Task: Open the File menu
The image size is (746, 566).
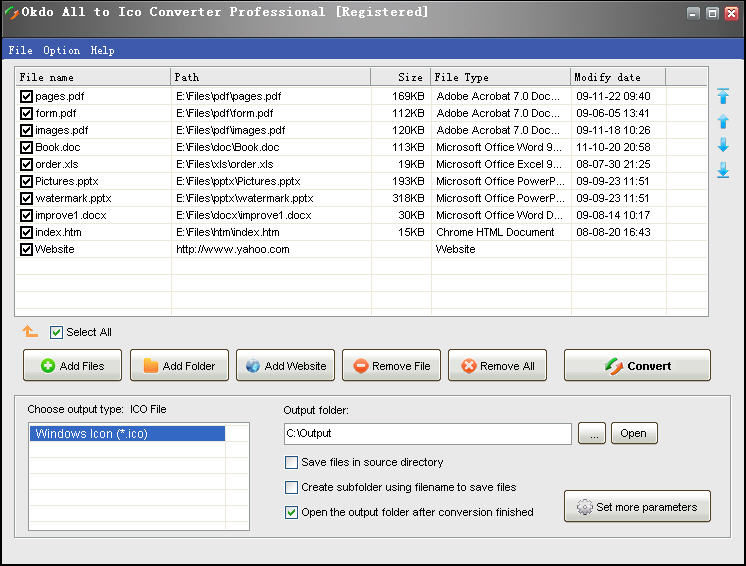Action: (20, 50)
